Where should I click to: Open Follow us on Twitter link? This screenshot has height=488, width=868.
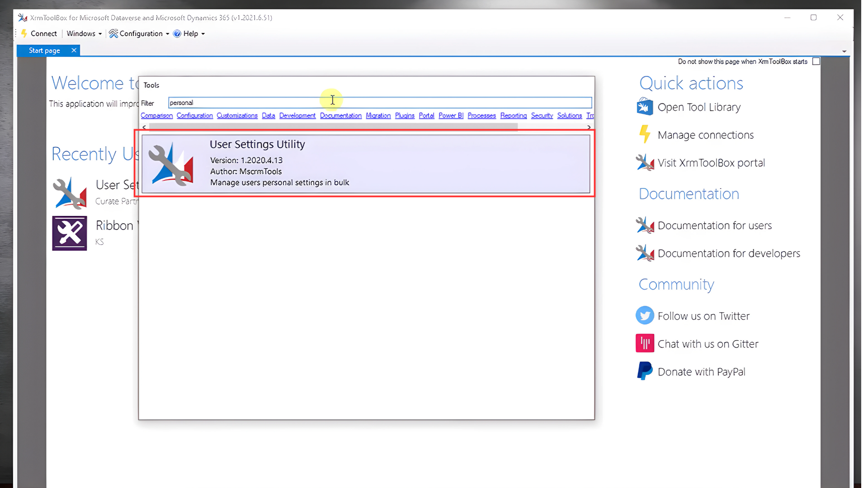click(703, 316)
